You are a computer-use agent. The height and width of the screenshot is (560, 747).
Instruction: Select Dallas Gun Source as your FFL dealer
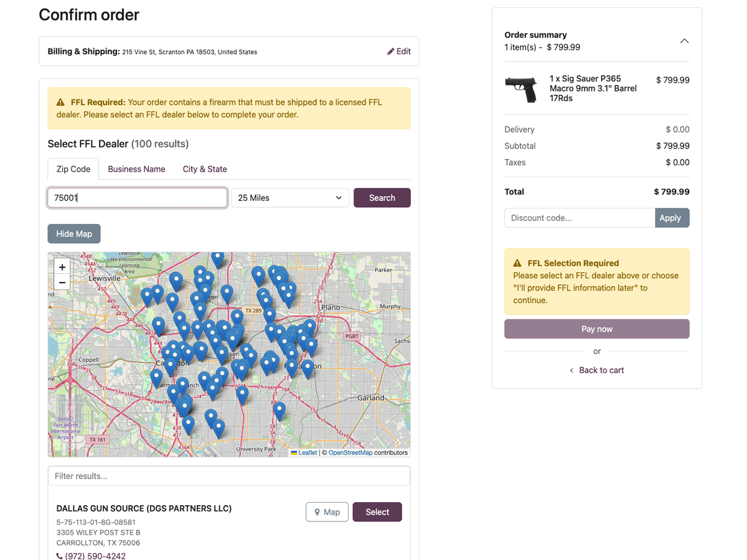pyautogui.click(x=377, y=511)
